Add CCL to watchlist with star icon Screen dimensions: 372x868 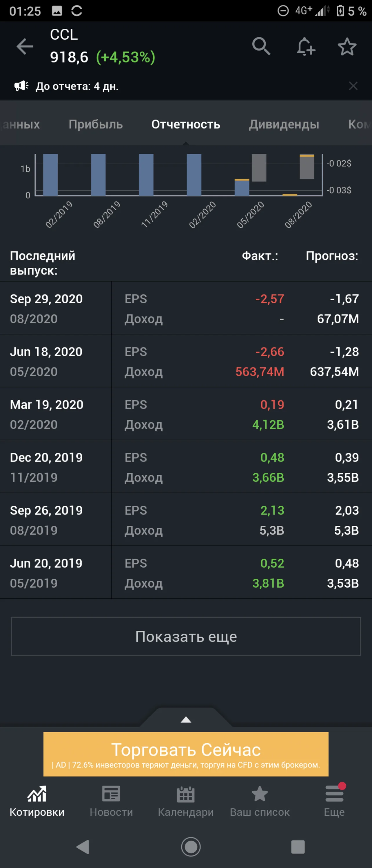pos(347,47)
